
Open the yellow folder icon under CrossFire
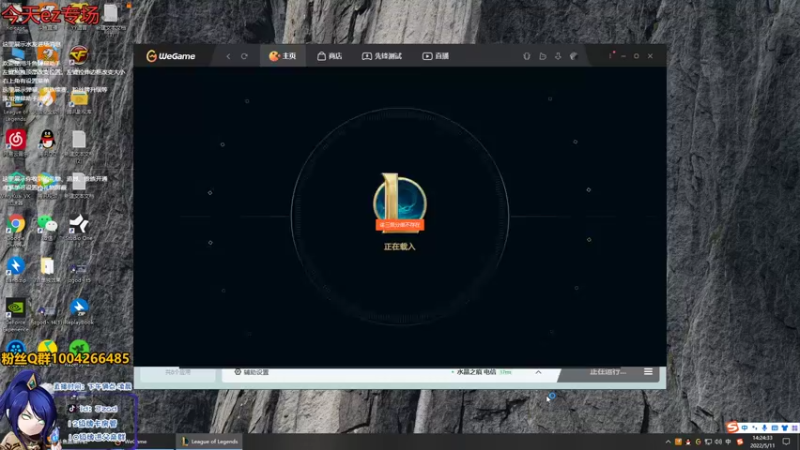point(79,98)
